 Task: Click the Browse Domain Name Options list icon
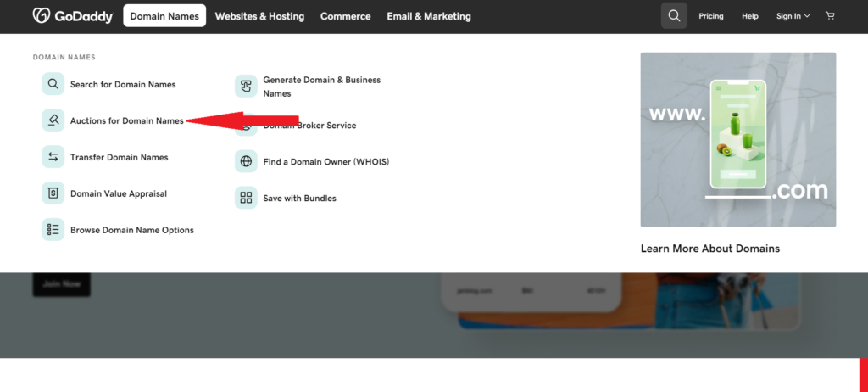[53, 230]
